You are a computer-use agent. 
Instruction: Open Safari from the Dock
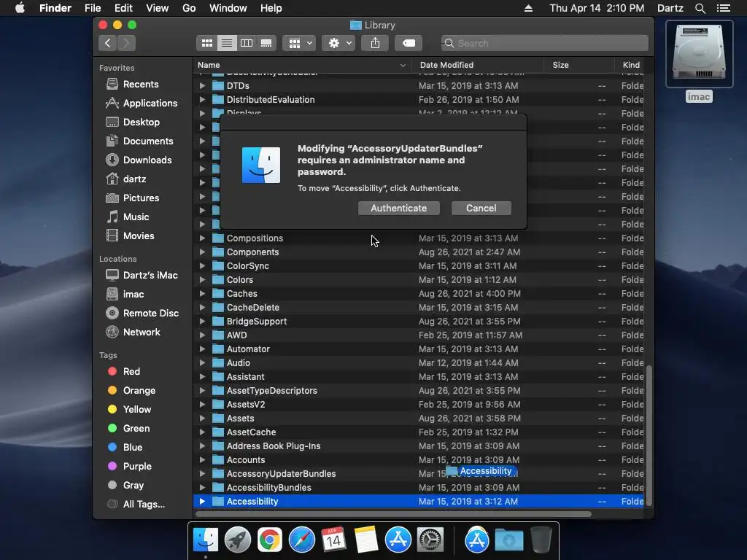301,540
